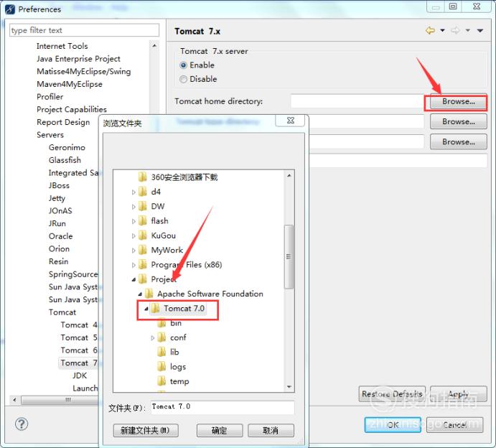Click the lib folder icon
Screen dimensions: 496x448
pyautogui.click(x=162, y=352)
